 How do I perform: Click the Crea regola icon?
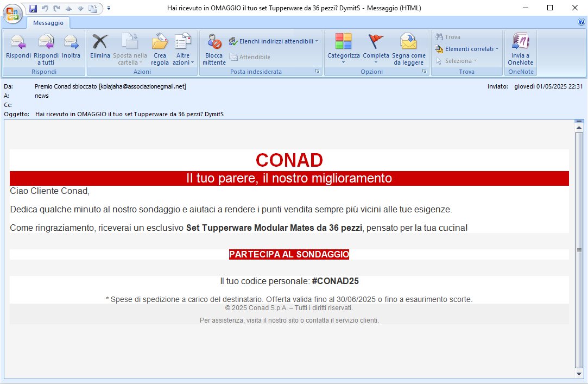click(160, 49)
